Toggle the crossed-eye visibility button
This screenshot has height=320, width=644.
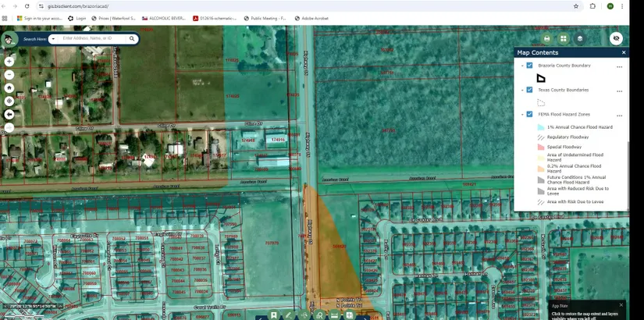616,38
